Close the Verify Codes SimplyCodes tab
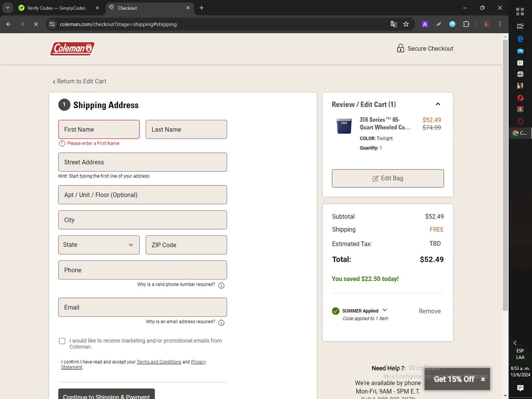Screen dimensions: 532x399 point(97,8)
